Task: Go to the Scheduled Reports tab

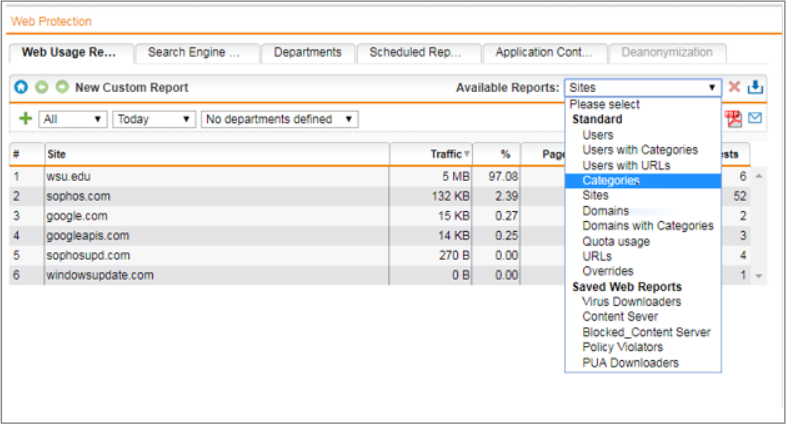Action: [418, 53]
